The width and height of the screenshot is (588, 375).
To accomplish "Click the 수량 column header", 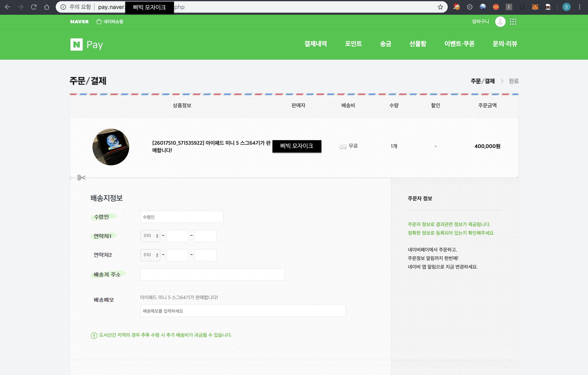I will pos(394,106).
